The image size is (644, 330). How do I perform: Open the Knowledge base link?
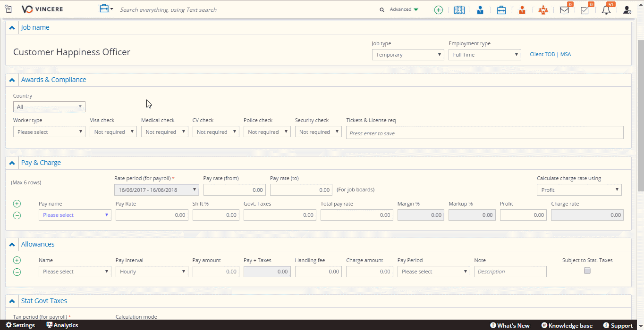coord(567,326)
